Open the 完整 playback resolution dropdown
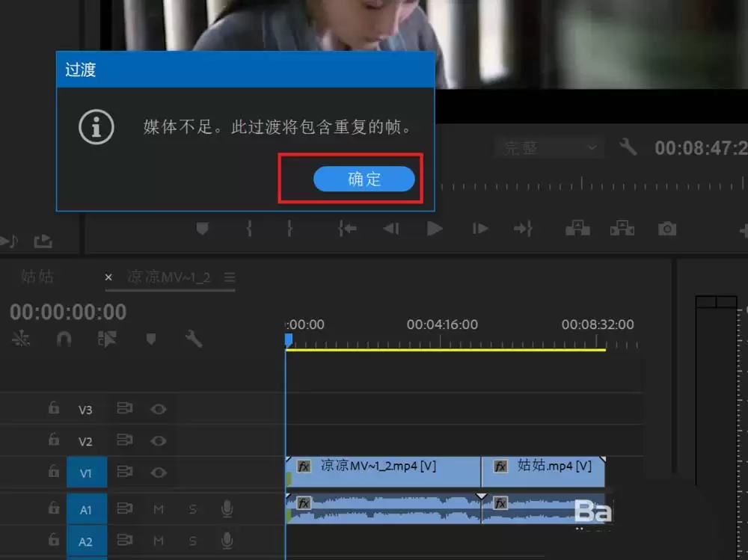748x560 pixels. [x=550, y=147]
